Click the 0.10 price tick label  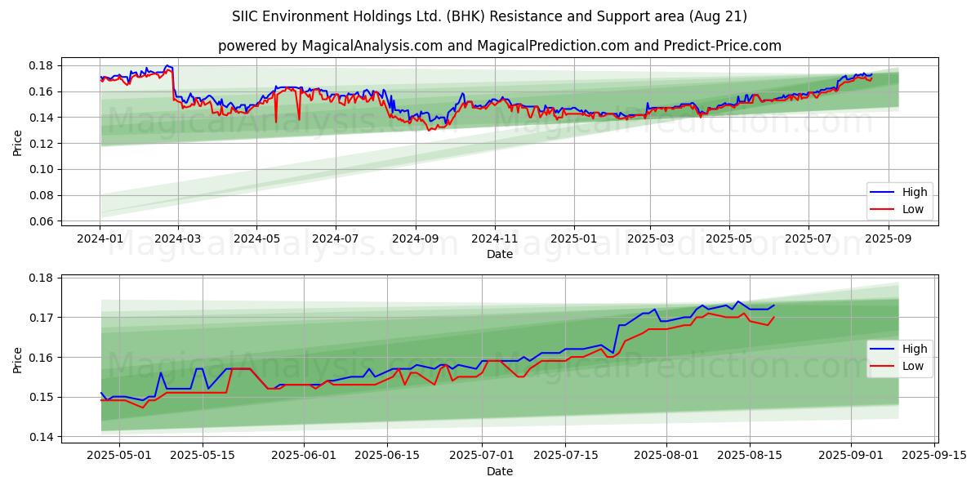pos(42,170)
